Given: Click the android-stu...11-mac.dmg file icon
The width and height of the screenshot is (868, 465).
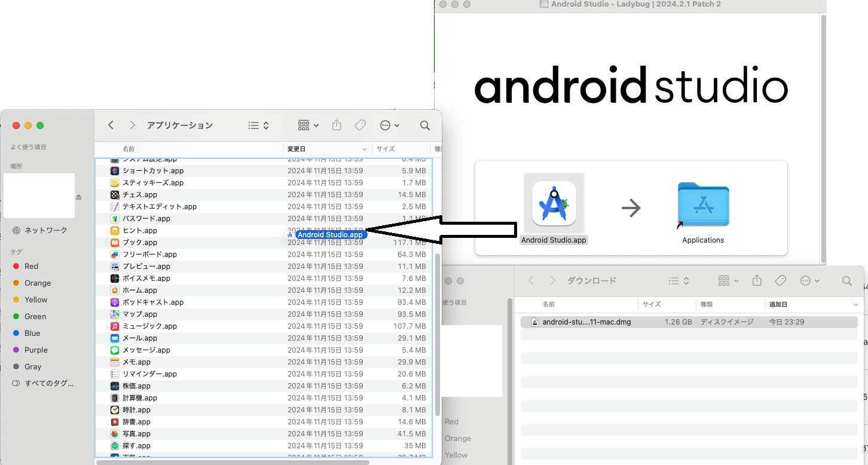Looking at the screenshot, I should (x=534, y=322).
